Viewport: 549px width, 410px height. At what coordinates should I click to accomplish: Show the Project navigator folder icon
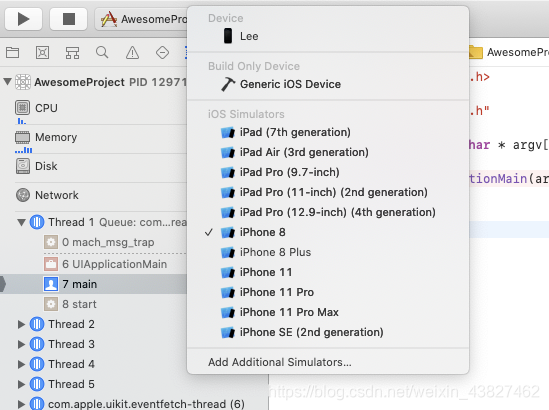pos(13,53)
